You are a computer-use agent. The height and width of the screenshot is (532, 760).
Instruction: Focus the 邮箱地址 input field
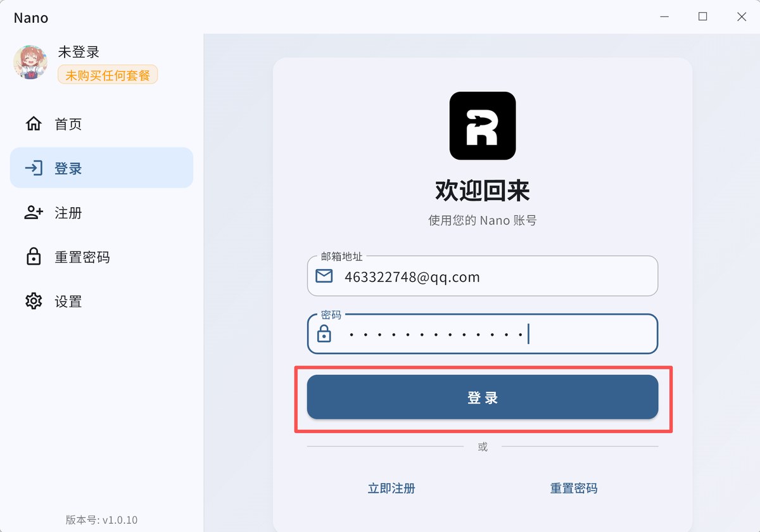pos(483,276)
